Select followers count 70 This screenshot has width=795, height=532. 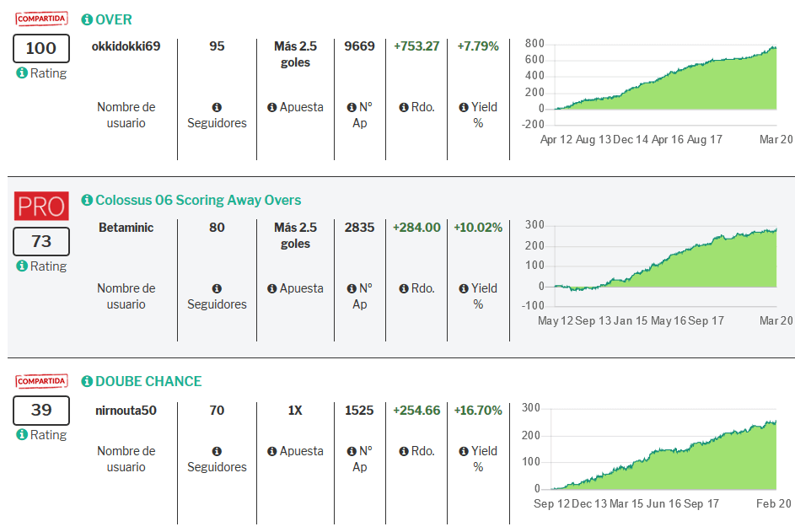click(x=217, y=411)
